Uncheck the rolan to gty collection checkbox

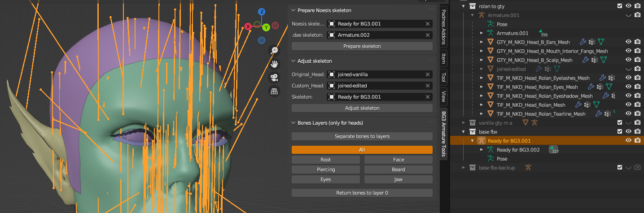[x=620, y=6]
